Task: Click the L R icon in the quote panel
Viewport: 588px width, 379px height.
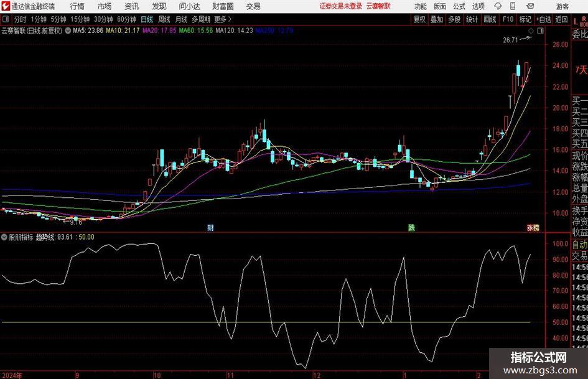Action: pos(579,21)
